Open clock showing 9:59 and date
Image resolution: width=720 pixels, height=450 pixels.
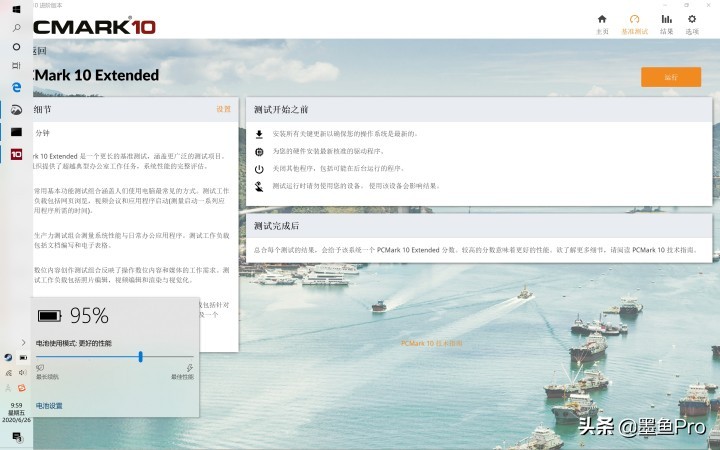[x=16, y=412]
